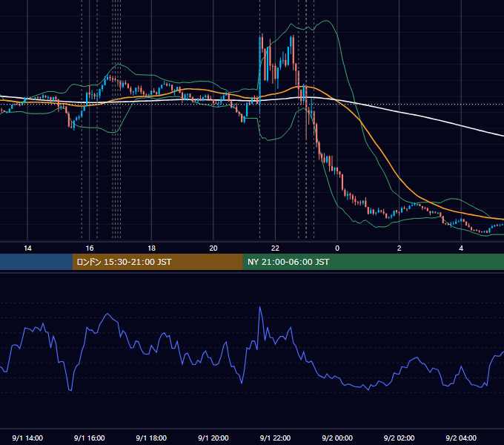Click the blue session bar before London
The width and height of the screenshot is (504, 445).
click(x=36, y=262)
